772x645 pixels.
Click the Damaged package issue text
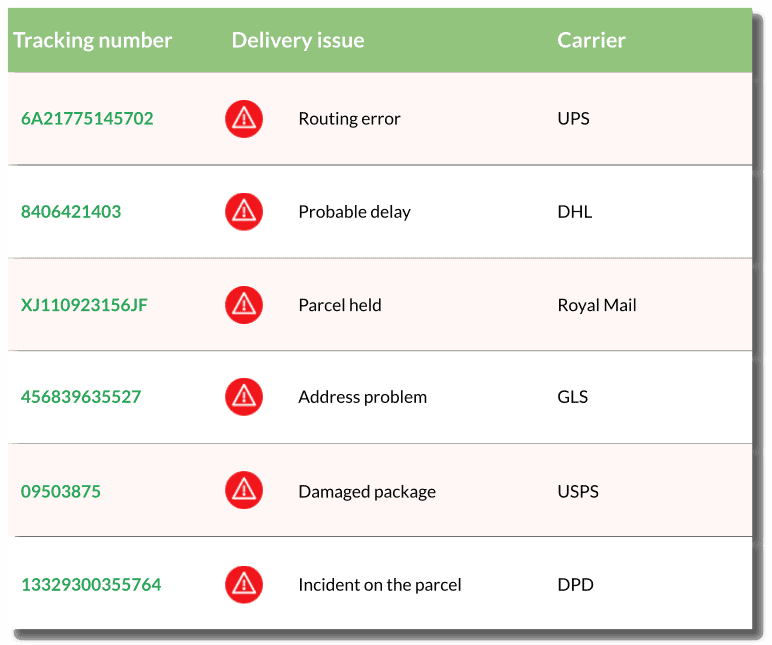pos(367,492)
